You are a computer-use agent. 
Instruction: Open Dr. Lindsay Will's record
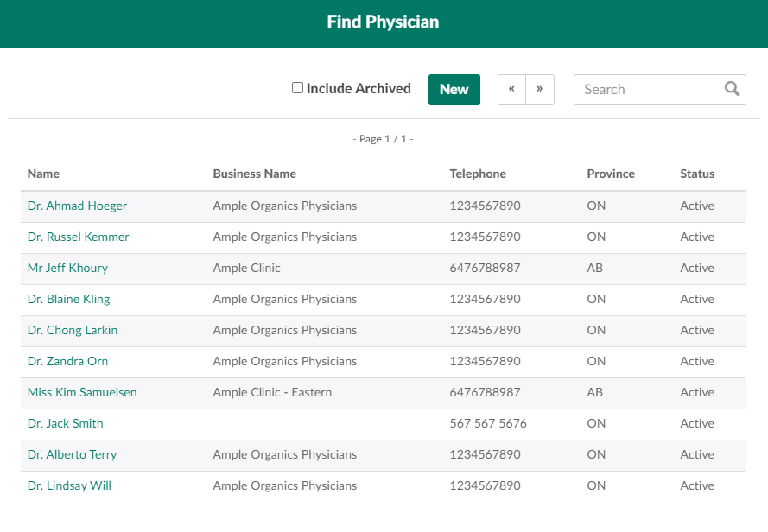pyautogui.click(x=69, y=485)
